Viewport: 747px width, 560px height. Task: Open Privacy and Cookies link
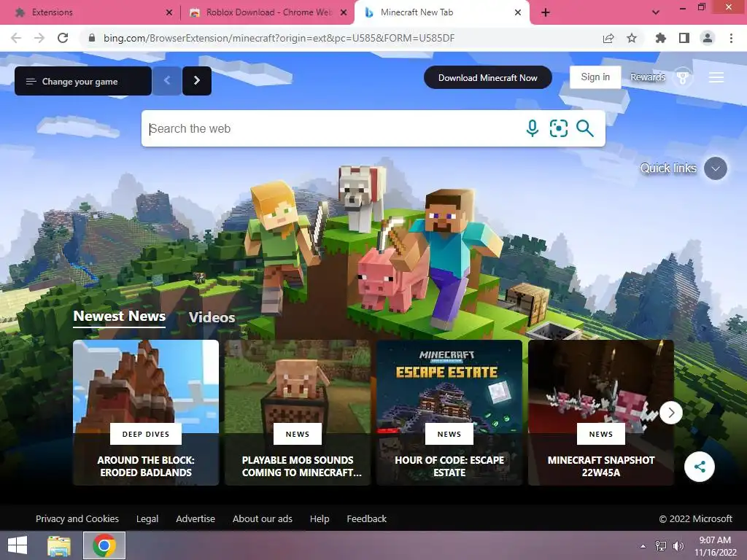(77, 518)
